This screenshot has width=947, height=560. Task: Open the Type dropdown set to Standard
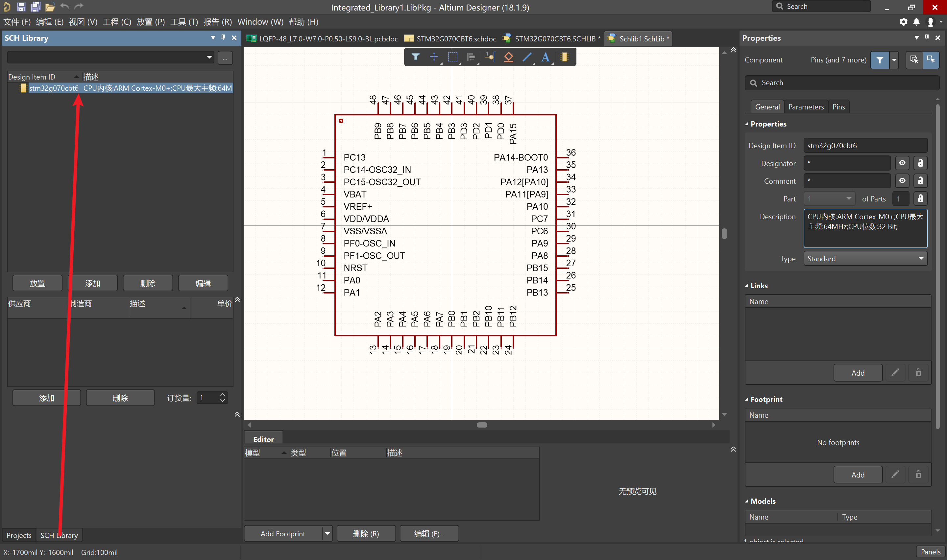coord(865,259)
